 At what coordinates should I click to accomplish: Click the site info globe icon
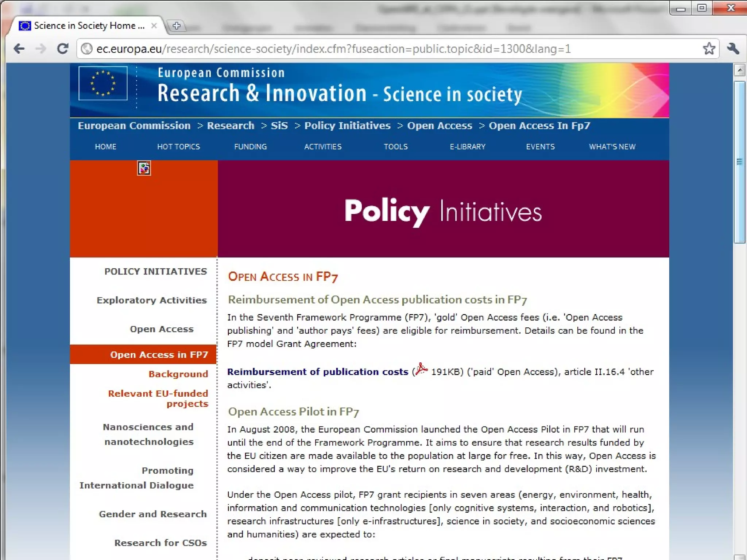[86, 48]
